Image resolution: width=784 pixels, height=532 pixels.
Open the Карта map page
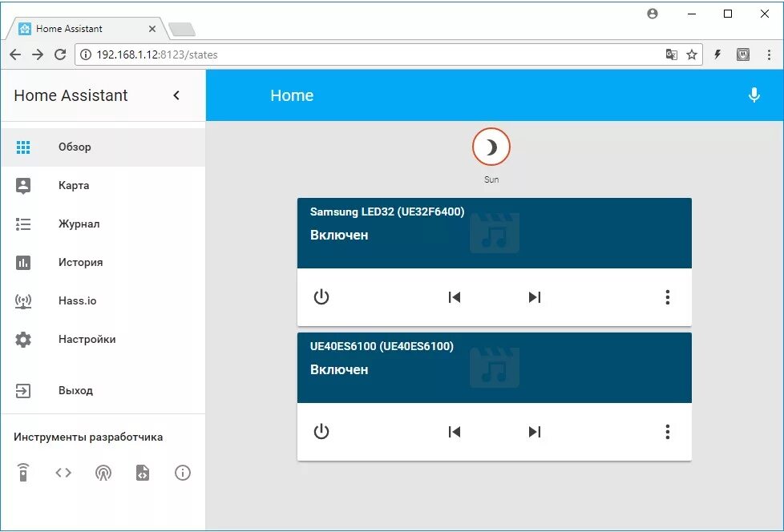pyautogui.click(x=103, y=185)
